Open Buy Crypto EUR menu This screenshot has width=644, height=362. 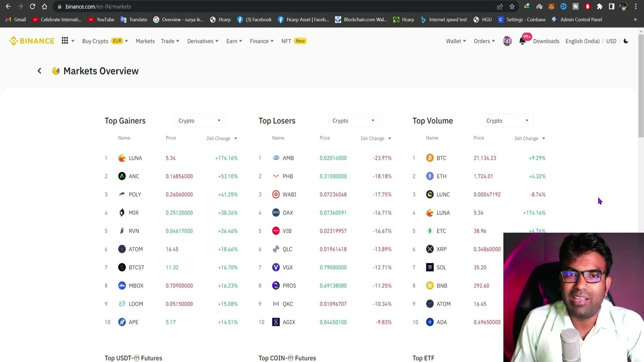coord(105,41)
